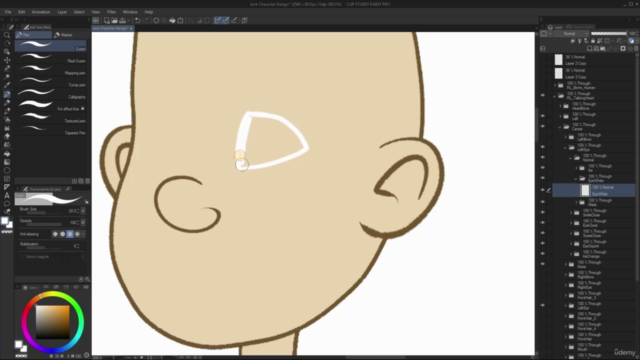Collapse the EyeWhite folder

tap(576, 178)
